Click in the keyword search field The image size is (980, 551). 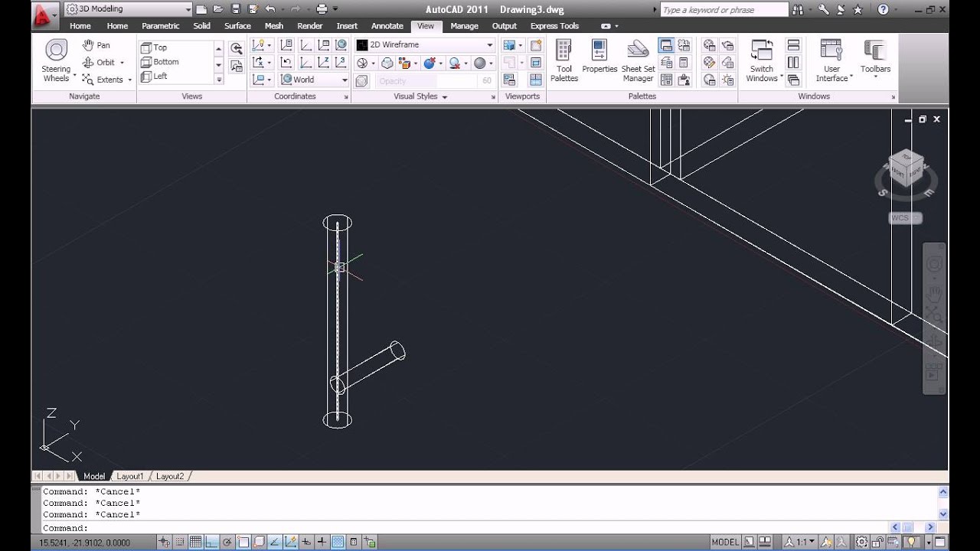point(724,10)
